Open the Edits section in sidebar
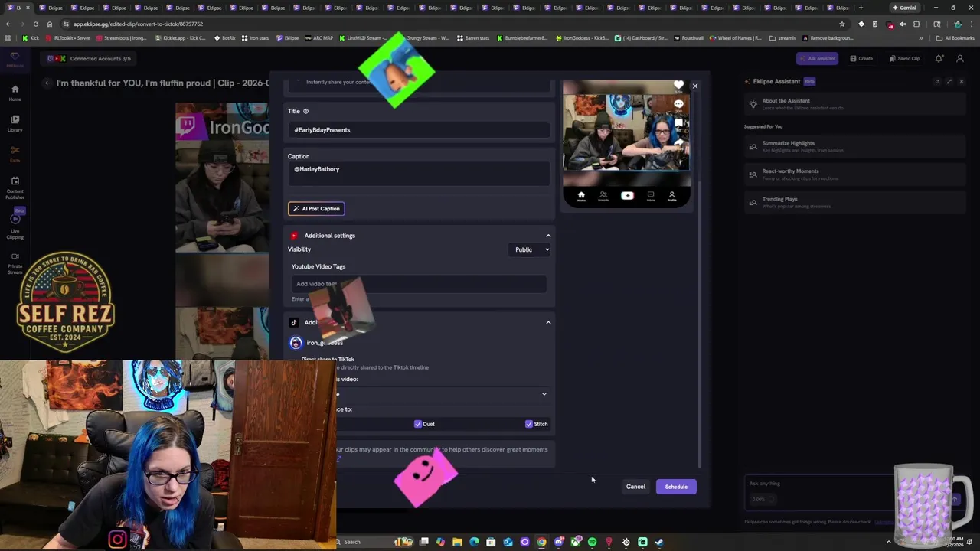This screenshot has height=551, width=980. click(15, 154)
